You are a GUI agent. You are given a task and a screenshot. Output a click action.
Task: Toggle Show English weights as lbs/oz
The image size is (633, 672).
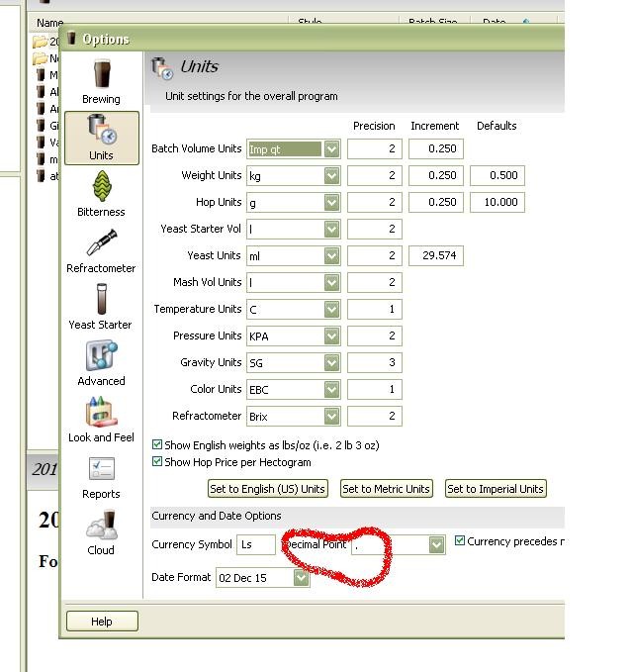point(157,445)
